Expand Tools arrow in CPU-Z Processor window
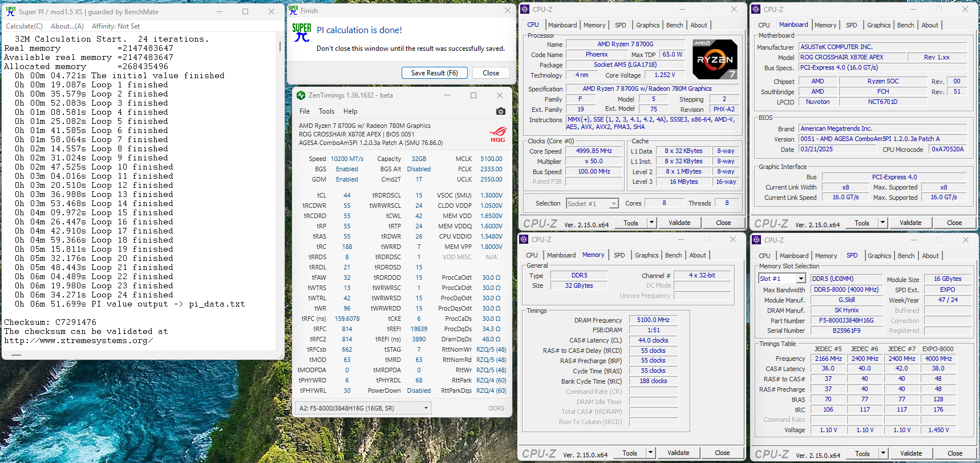This screenshot has width=980, height=463. tap(652, 223)
